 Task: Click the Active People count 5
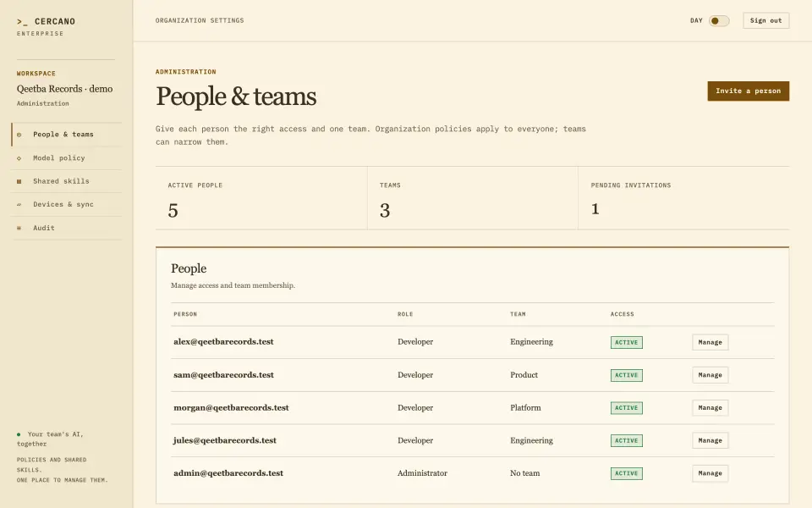click(173, 211)
